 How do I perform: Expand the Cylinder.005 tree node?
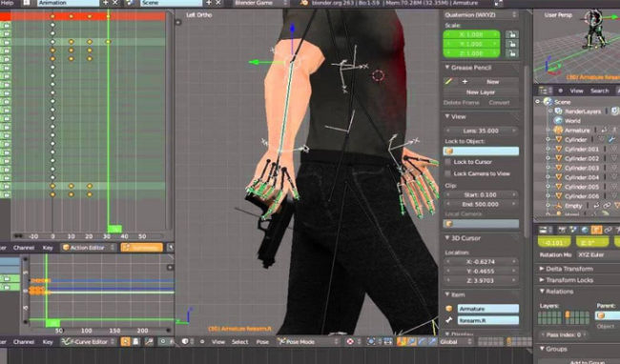pos(548,187)
